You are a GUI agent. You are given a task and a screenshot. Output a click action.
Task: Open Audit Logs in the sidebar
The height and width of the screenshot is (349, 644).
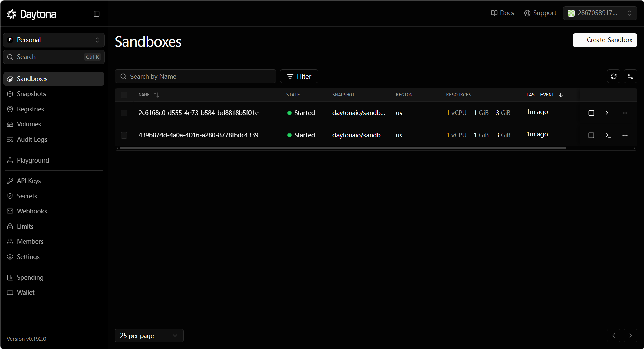[54, 139]
